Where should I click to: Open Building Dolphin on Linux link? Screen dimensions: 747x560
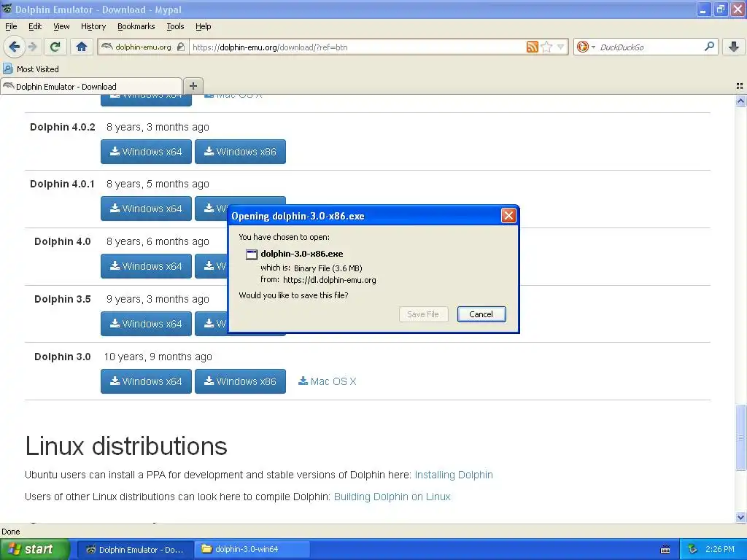(392, 497)
